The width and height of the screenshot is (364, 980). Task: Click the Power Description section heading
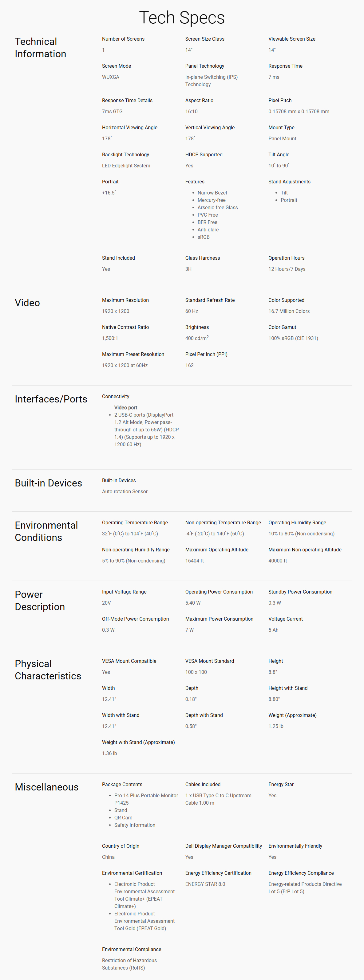40,601
